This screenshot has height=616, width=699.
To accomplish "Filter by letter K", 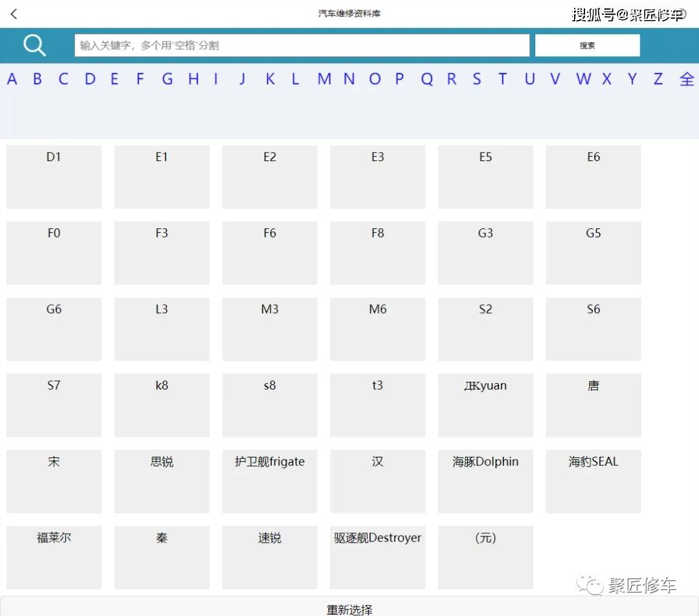I will click(270, 79).
